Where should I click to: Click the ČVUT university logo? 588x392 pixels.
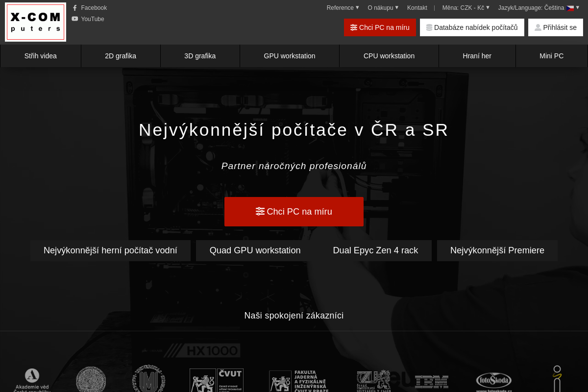(x=216, y=380)
